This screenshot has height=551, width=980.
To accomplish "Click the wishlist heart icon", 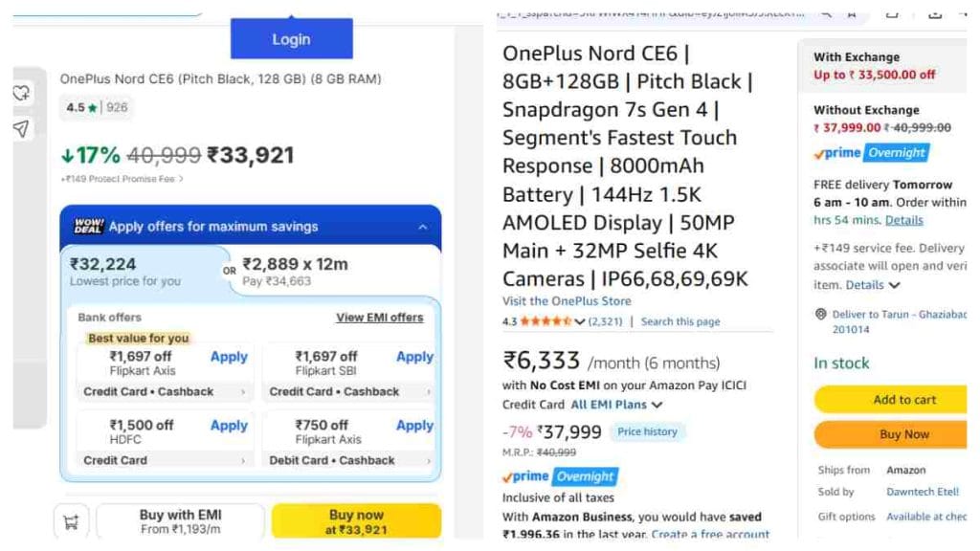I will click(21, 93).
